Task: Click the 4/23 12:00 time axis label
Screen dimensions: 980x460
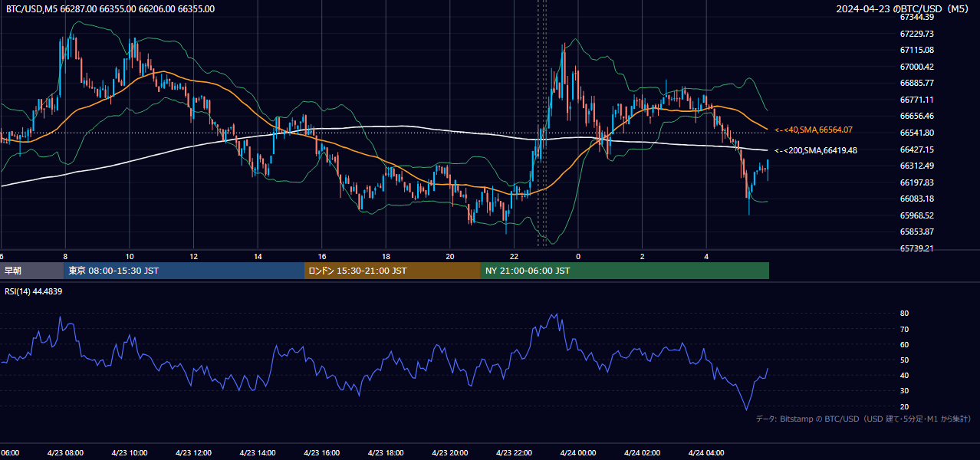Action: (x=193, y=453)
